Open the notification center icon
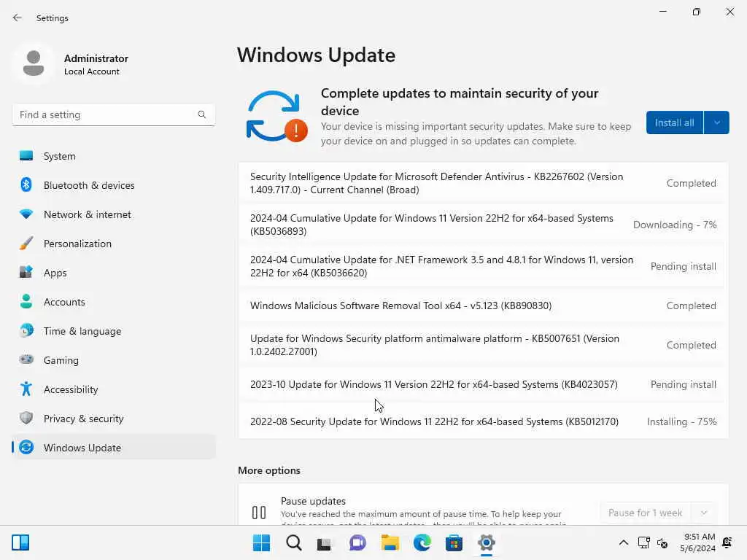747x560 pixels. 727,542
